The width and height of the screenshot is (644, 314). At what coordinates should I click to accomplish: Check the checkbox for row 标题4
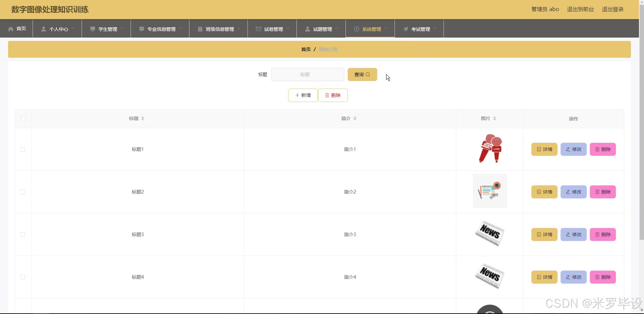coord(23,277)
